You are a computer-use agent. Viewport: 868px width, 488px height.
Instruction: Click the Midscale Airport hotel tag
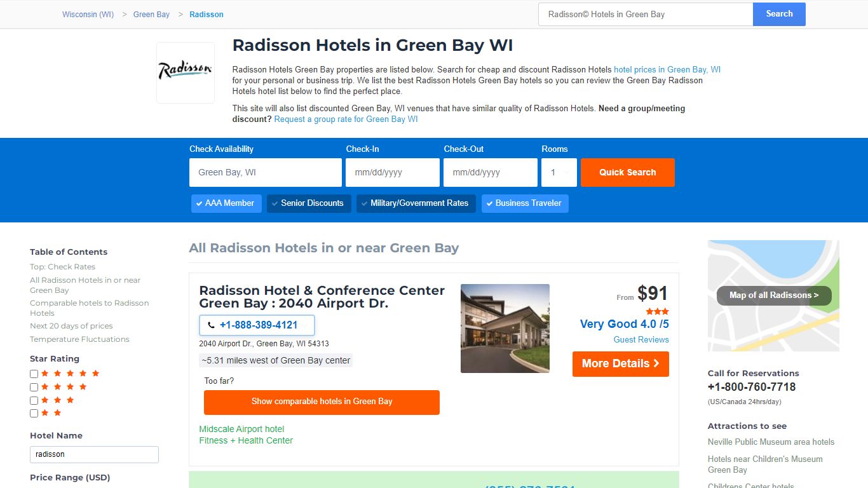tap(241, 430)
